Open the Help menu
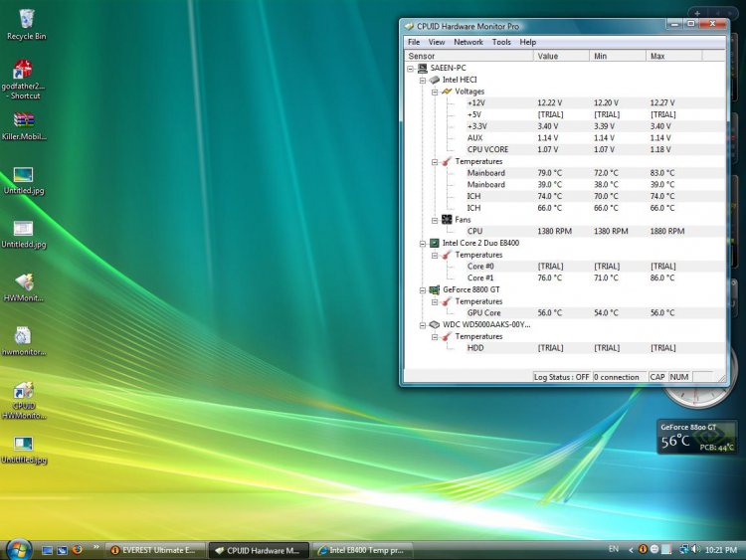Image resolution: width=746 pixels, height=560 pixels. [527, 42]
